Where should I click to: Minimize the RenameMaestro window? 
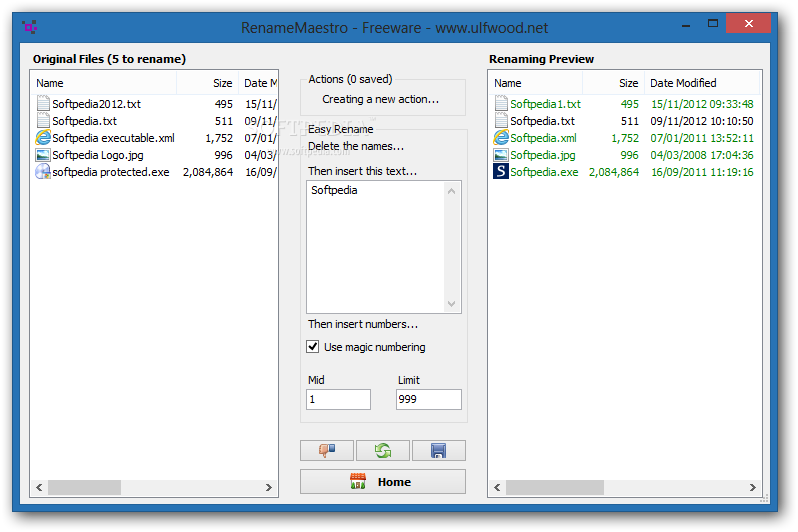[686, 24]
